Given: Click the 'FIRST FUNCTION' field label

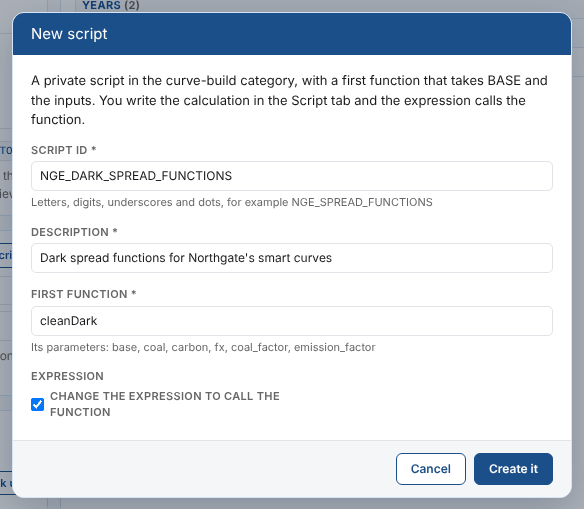Looking at the screenshot, I should 83,294.
